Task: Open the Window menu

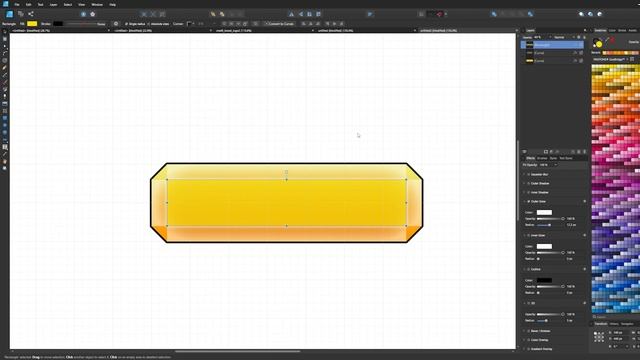Action: tap(97, 4)
